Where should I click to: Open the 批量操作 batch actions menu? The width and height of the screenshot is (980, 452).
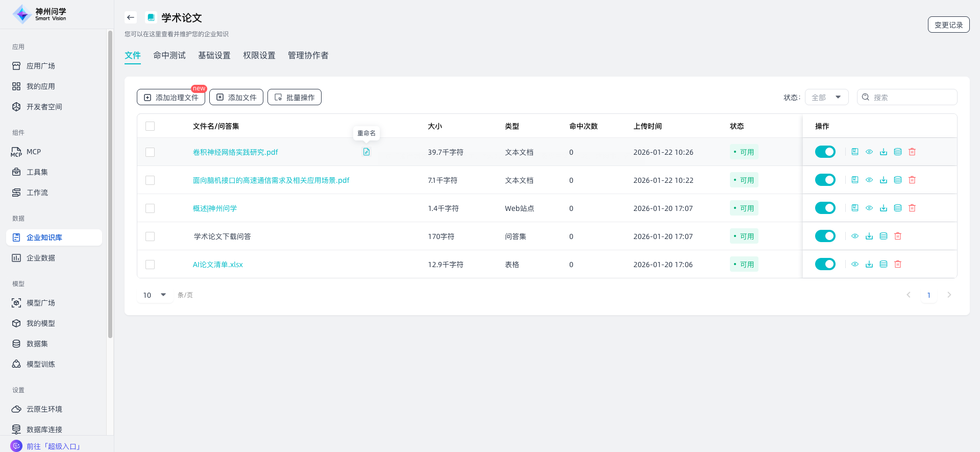tap(295, 97)
